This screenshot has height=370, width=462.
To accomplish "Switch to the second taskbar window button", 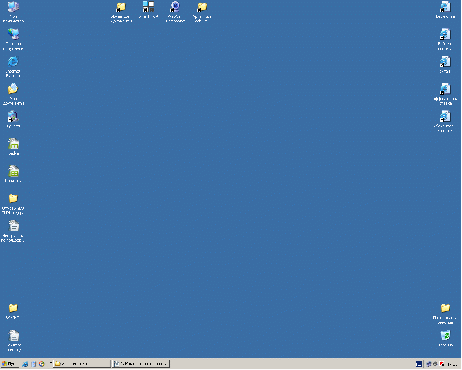I will pyautogui.click(x=141, y=364).
